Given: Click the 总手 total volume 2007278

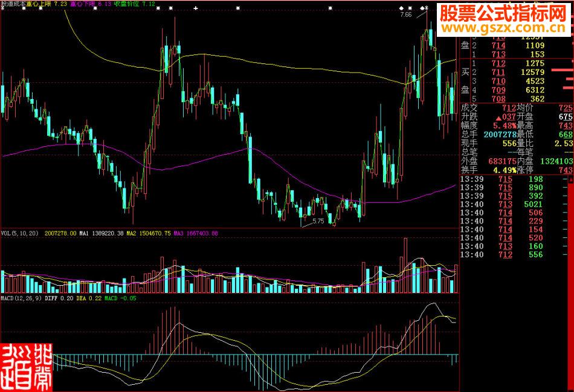Looking at the screenshot, I should coord(500,135).
